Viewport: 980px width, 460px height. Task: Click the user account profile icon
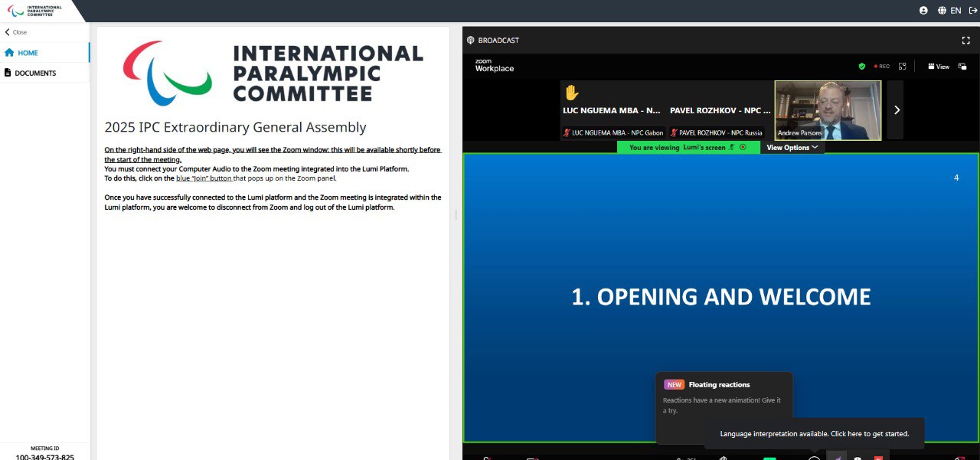(923, 11)
